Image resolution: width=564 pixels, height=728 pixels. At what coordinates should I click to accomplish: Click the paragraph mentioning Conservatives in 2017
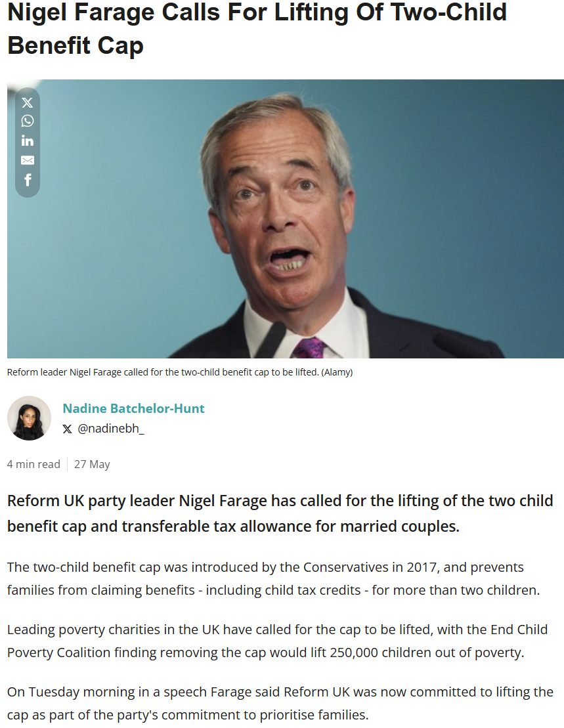(x=273, y=578)
